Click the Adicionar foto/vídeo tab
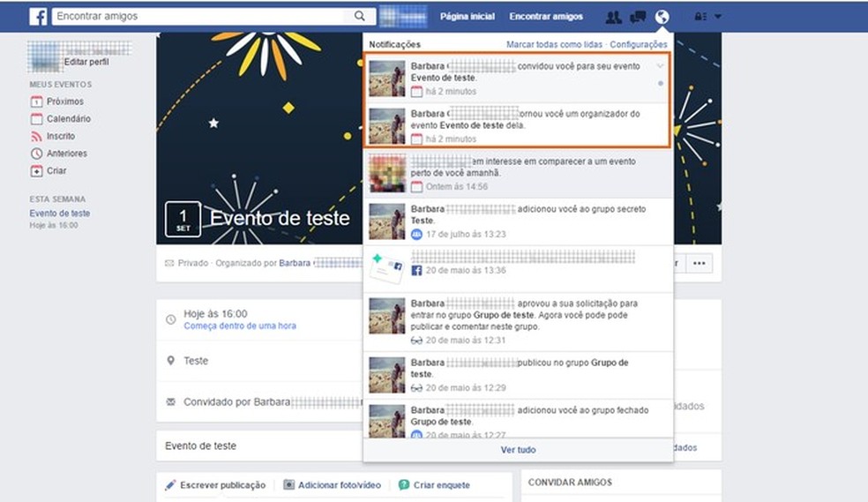The image size is (868, 502). pos(333,485)
